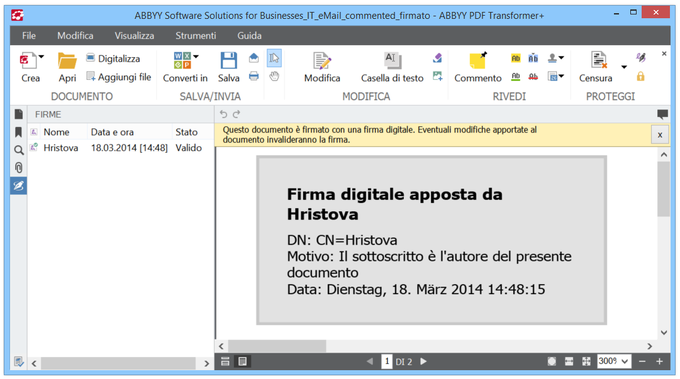680x379 pixels.
Task: Close the ribbon toolbar with X
Action: (x=664, y=54)
